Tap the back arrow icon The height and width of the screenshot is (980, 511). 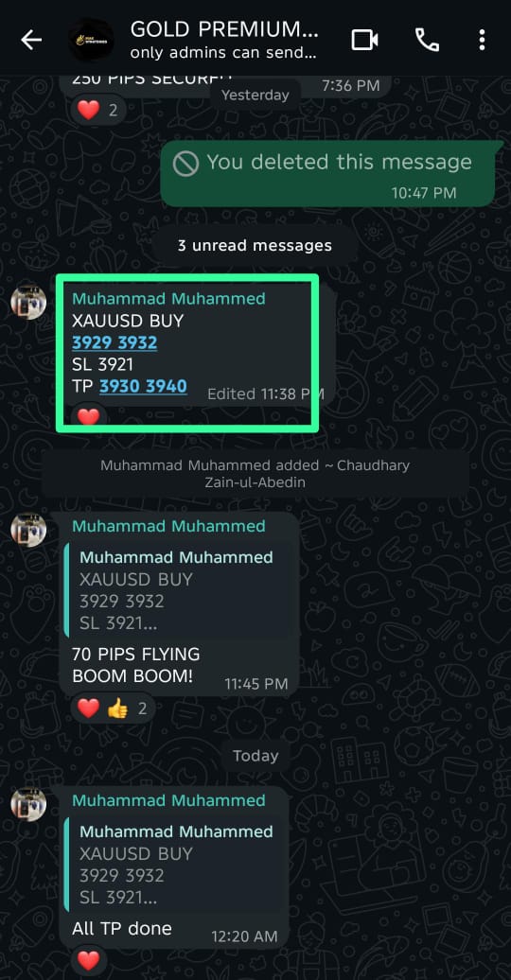(30, 40)
